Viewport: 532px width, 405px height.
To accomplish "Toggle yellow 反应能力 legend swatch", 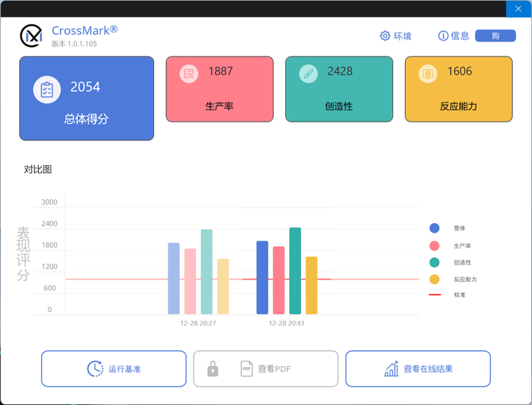I will [434, 280].
